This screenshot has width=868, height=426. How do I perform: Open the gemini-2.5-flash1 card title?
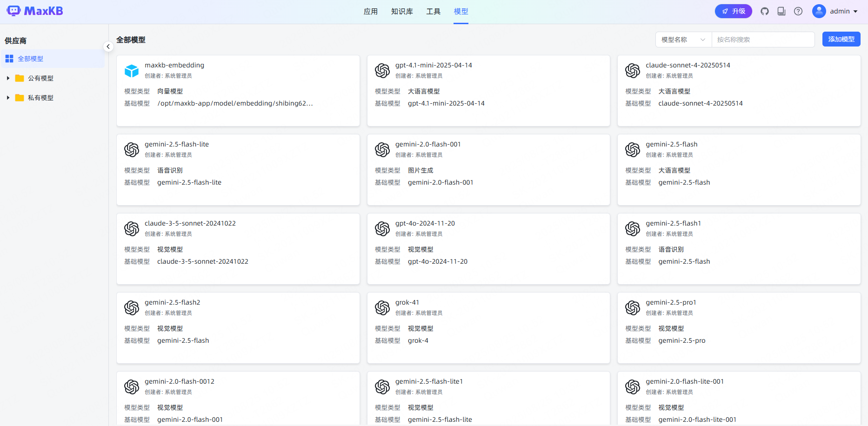coord(674,223)
